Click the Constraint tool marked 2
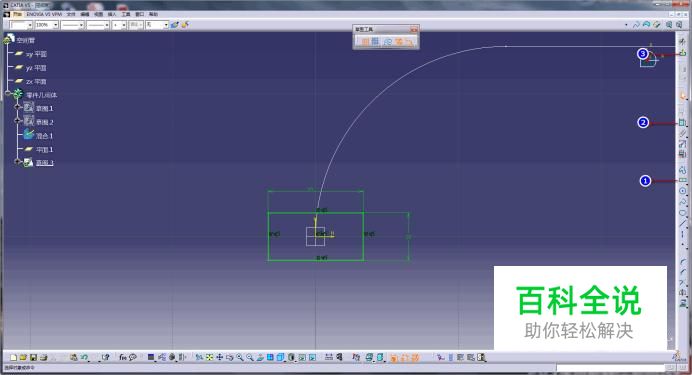This screenshot has width=692, height=375. coord(683,123)
